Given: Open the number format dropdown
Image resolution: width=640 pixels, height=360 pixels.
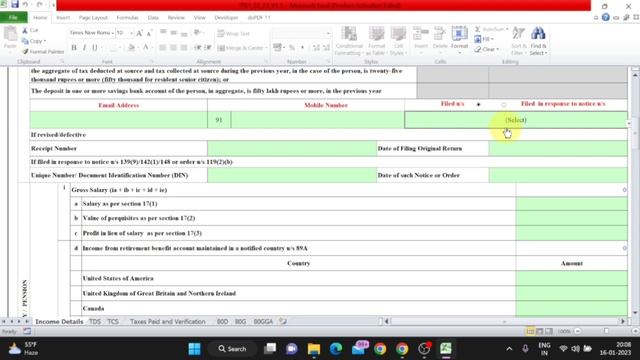Looking at the screenshot, I should (328, 33).
